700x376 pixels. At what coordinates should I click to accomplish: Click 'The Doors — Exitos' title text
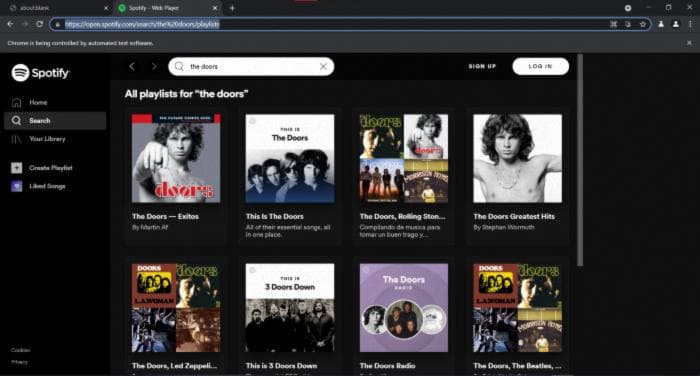165,217
